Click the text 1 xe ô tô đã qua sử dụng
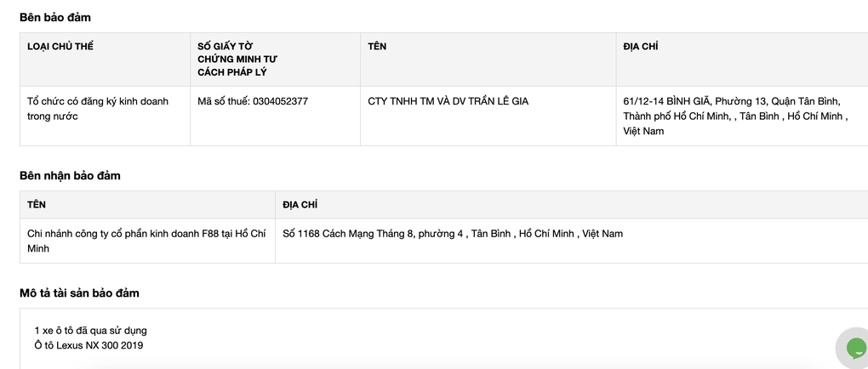The height and width of the screenshot is (369, 868). pyautogui.click(x=91, y=331)
